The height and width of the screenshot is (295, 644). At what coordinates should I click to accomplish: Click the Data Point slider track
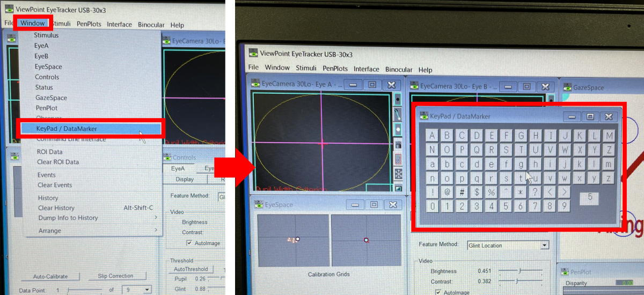pos(86,290)
